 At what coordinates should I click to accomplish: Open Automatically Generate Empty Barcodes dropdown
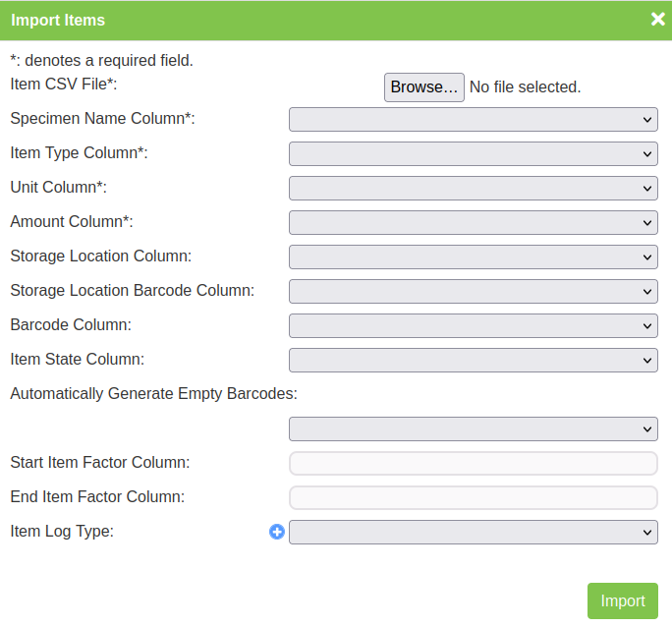(x=473, y=428)
